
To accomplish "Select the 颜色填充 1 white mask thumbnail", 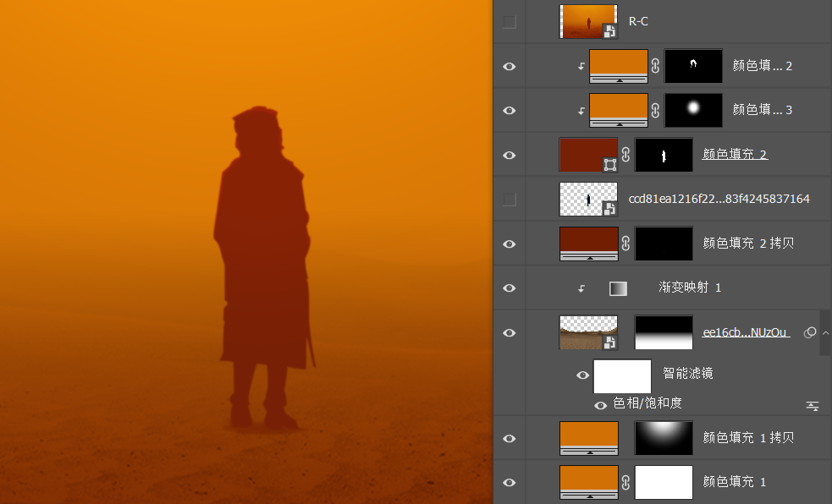I will pyautogui.click(x=664, y=482).
